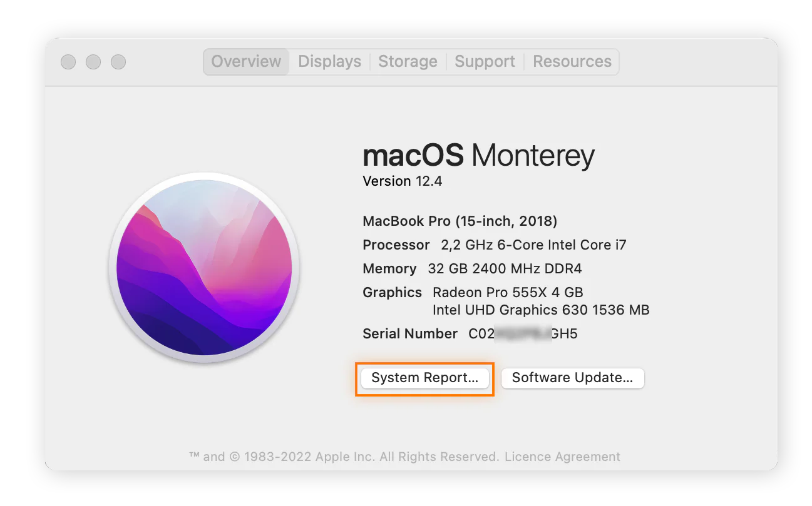Click the macOS Monterey title text

[x=478, y=155]
